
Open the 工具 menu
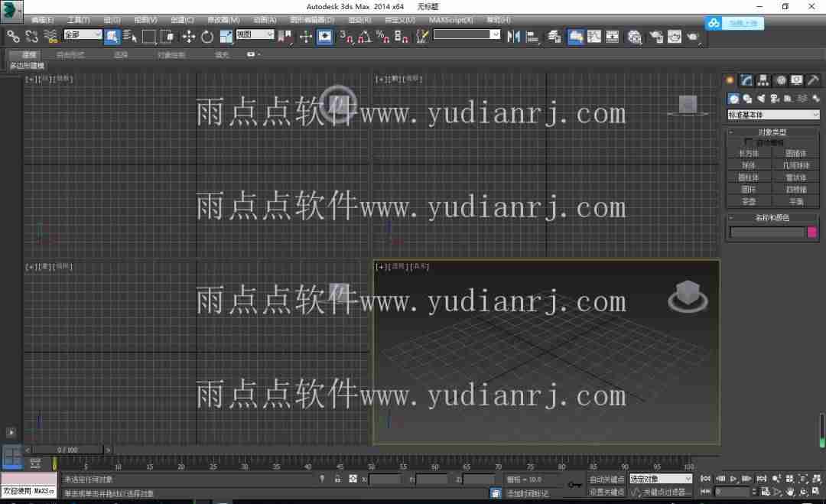79,20
